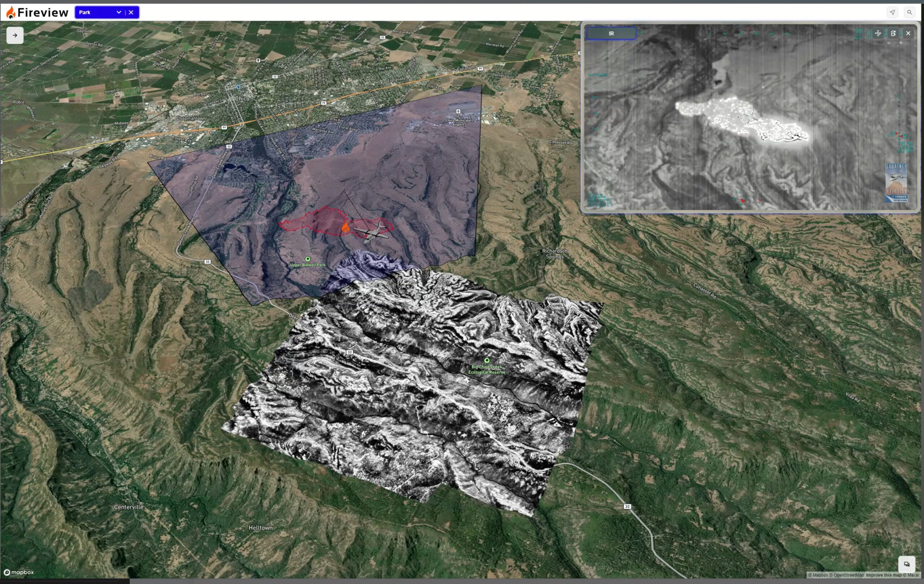The height and width of the screenshot is (584, 924).
Task: Expand sidebar with the right arrow button
Action: (x=15, y=35)
